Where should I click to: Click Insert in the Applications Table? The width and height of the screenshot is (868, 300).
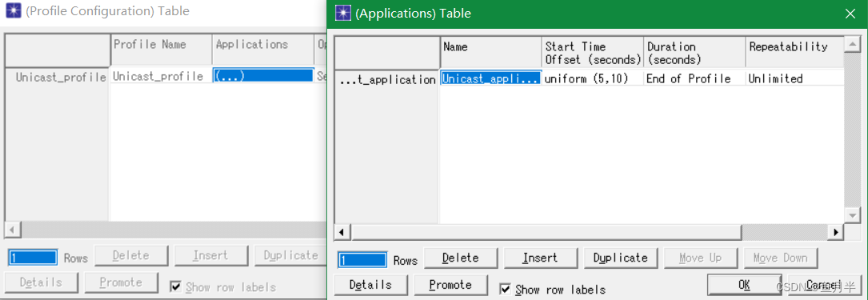[x=540, y=258]
